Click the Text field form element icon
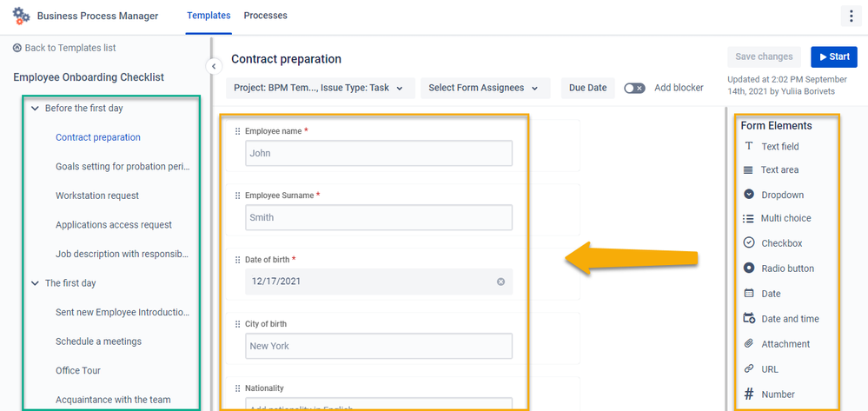868x411 pixels. (748, 146)
